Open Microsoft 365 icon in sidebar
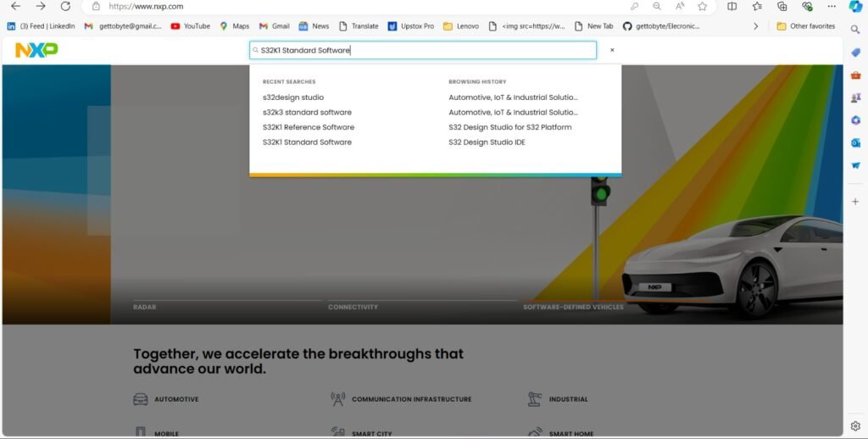868x439 pixels. pyautogui.click(x=856, y=120)
